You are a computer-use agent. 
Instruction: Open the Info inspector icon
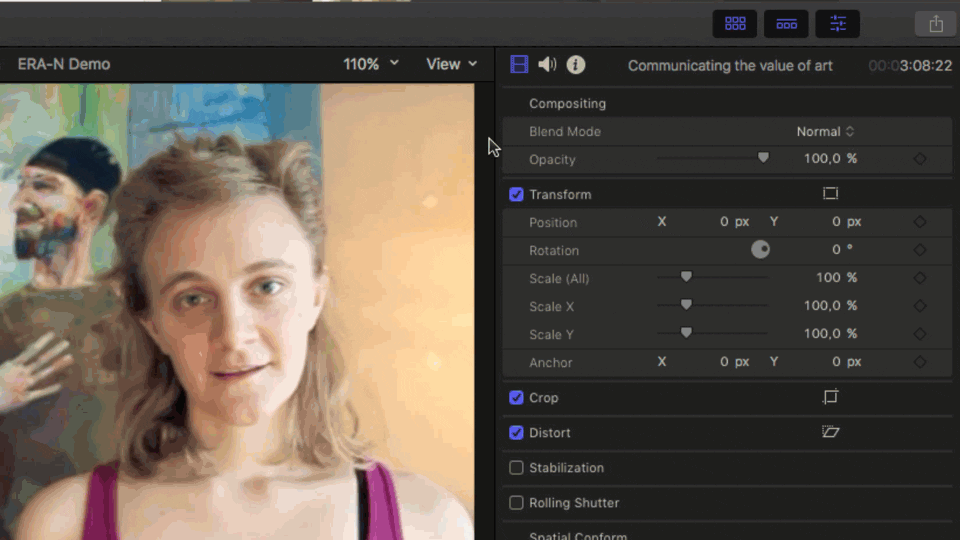click(576, 64)
